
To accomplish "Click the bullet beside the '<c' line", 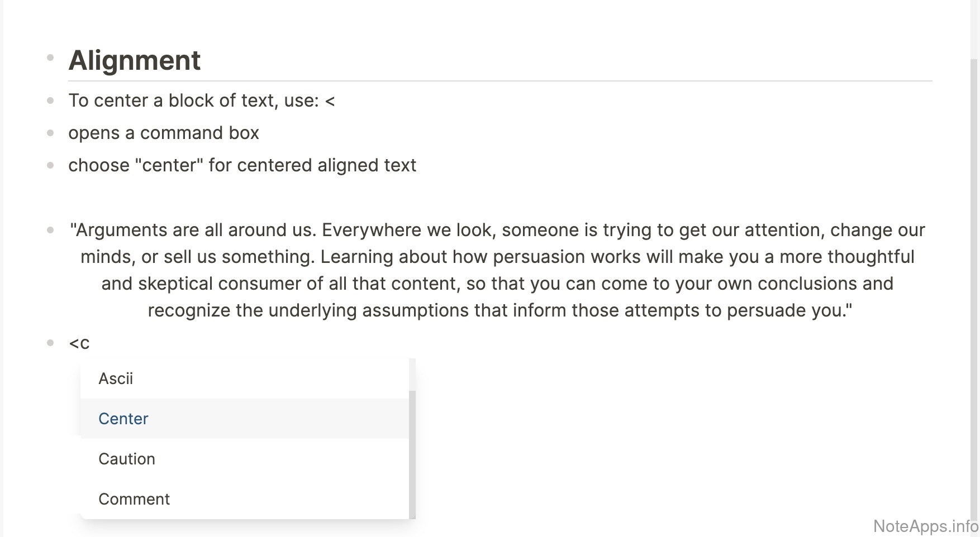I will tap(50, 343).
